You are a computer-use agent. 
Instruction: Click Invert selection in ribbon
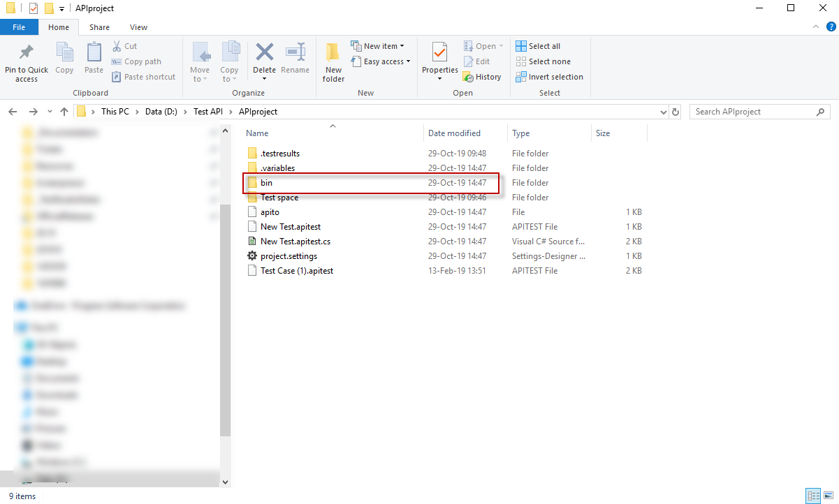coord(549,77)
